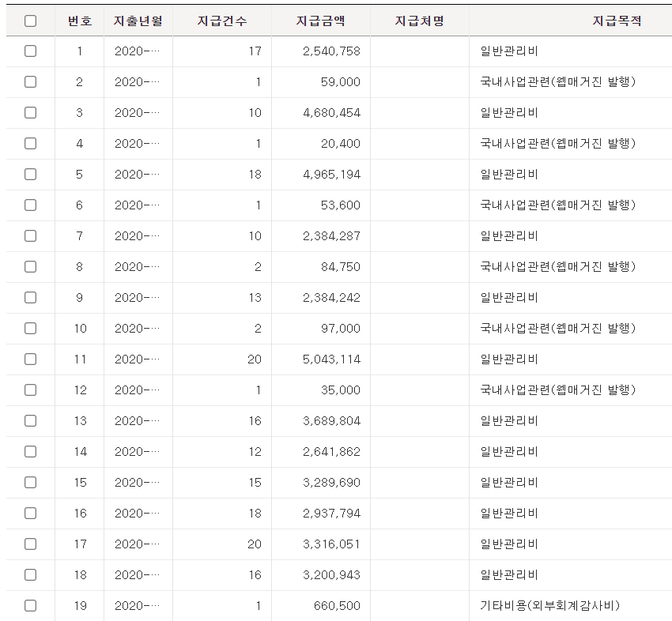Click the date cell 2020-… in row 14
The height and width of the screenshot is (621, 672).
pos(137,452)
